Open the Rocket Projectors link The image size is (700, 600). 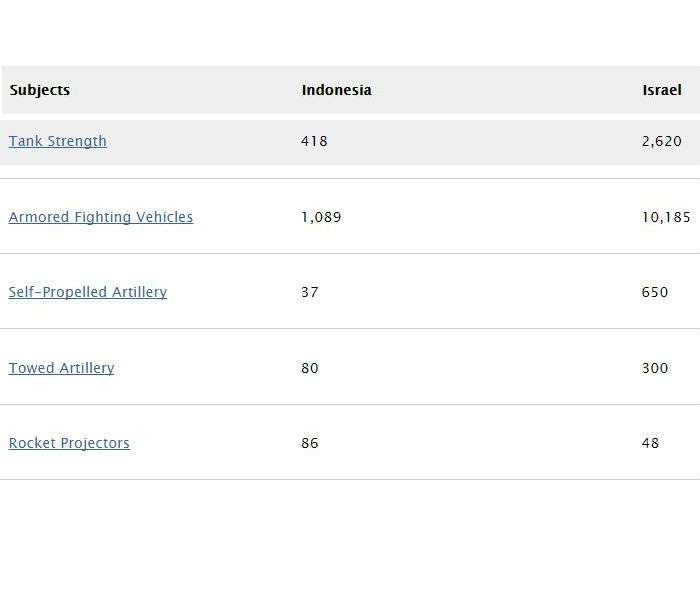[69, 443]
